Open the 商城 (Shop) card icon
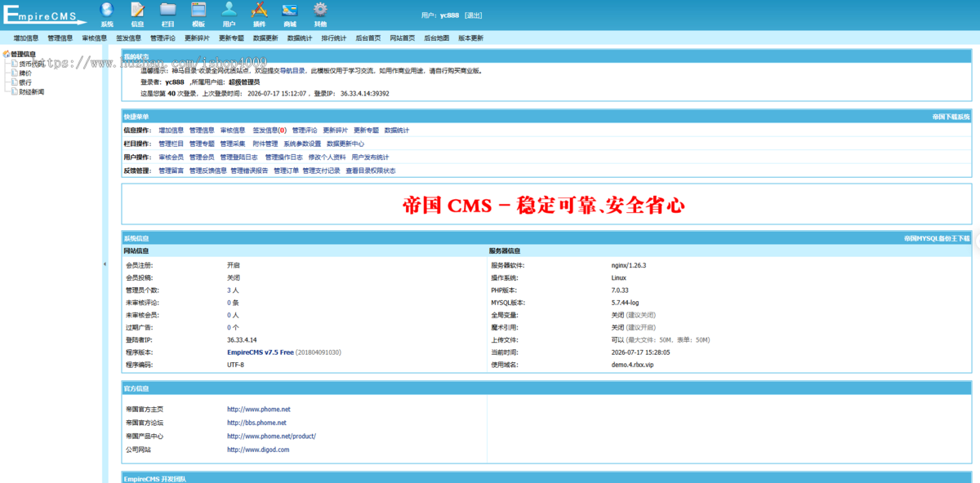This screenshot has height=483, width=980. pyautogui.click(x=290, y=10)
